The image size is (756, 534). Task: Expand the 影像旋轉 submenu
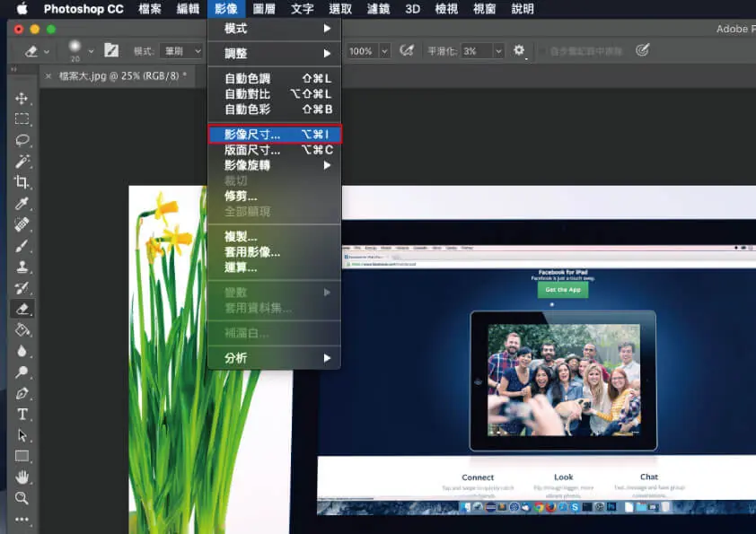tap(275, 165)
